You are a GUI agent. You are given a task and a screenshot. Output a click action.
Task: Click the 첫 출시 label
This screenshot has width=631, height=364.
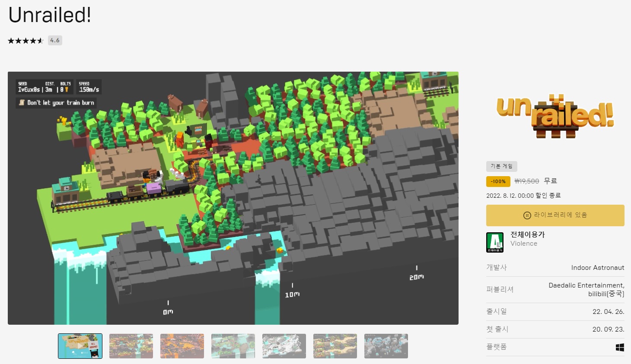[497, 329]
